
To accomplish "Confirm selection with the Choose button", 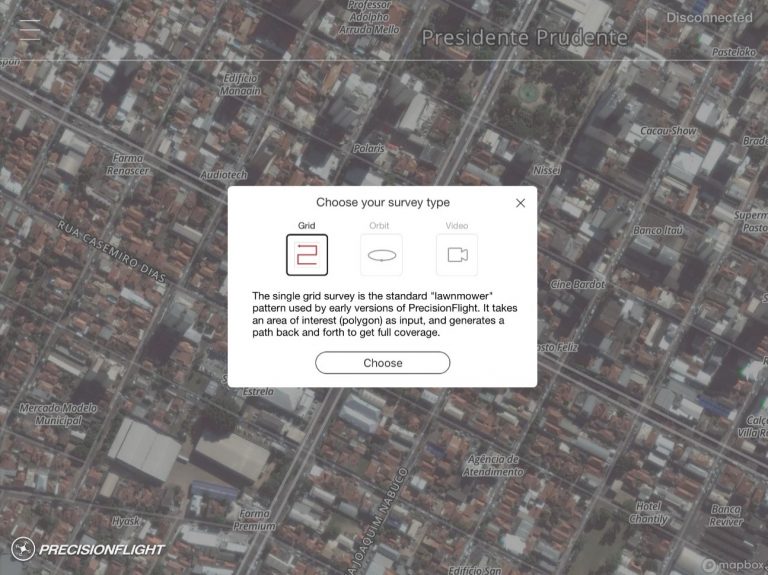I will tap(383, 363).
